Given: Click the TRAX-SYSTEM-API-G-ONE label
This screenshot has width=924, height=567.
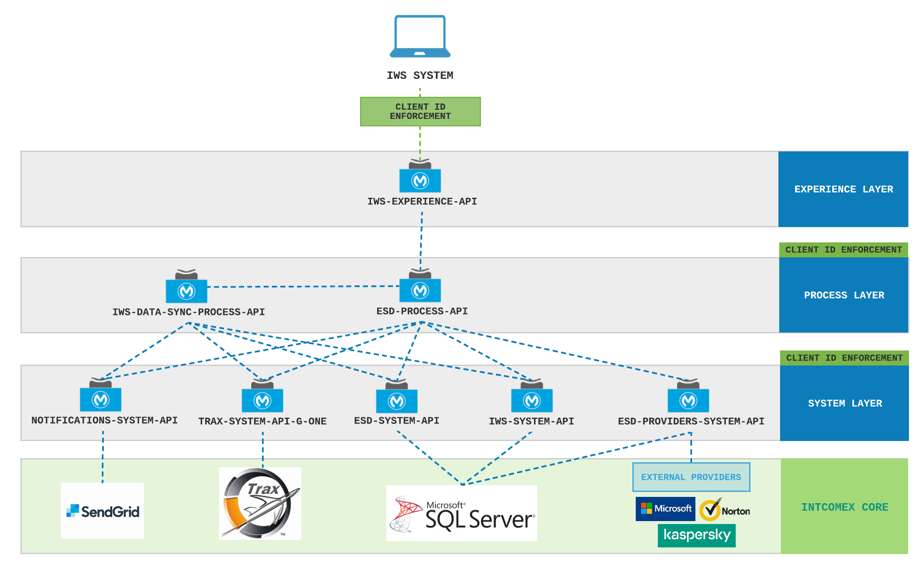Looking at the screenshot, I should [x=262, y=421].
